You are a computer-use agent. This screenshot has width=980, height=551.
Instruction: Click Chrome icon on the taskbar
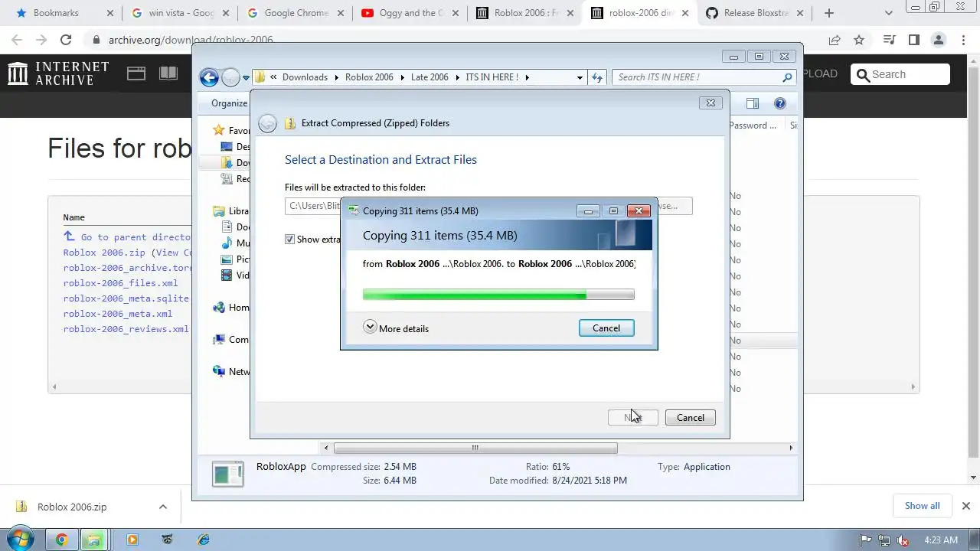coord(62,540)
